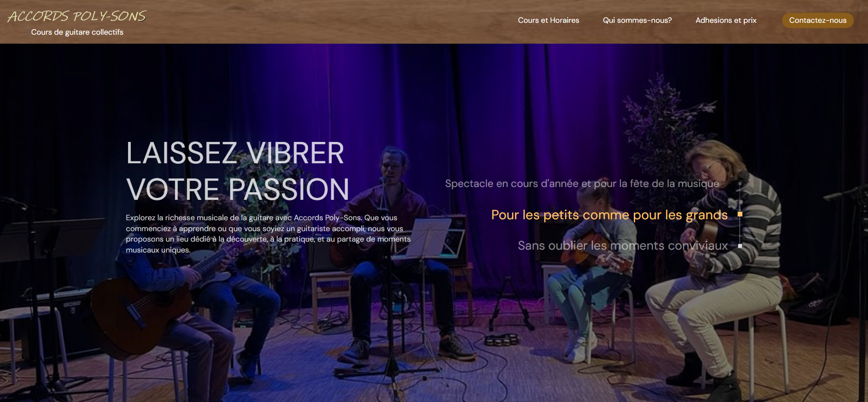Image resolution: width=868 pixels, height=402 pixels.
Task: Click the Contactez-nous button
Action: [x=818, y=20]
